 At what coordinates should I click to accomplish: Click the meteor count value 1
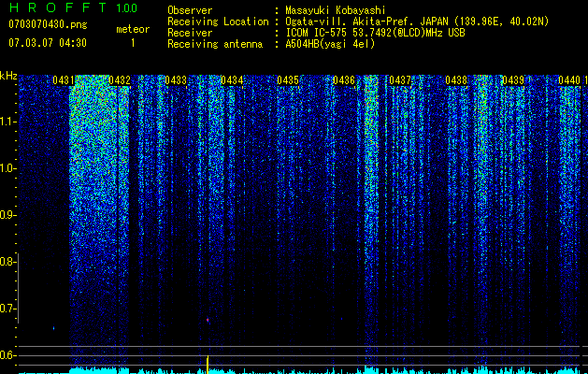tap(133, 43)
